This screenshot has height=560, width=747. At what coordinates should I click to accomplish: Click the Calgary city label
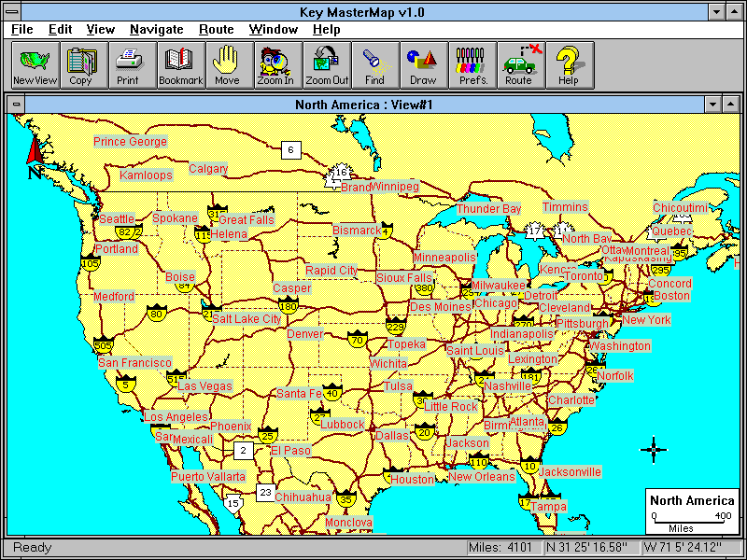(208, 169)
